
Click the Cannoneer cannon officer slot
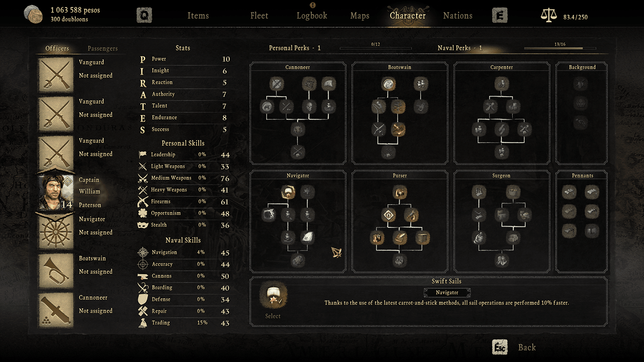click(56, 310)
